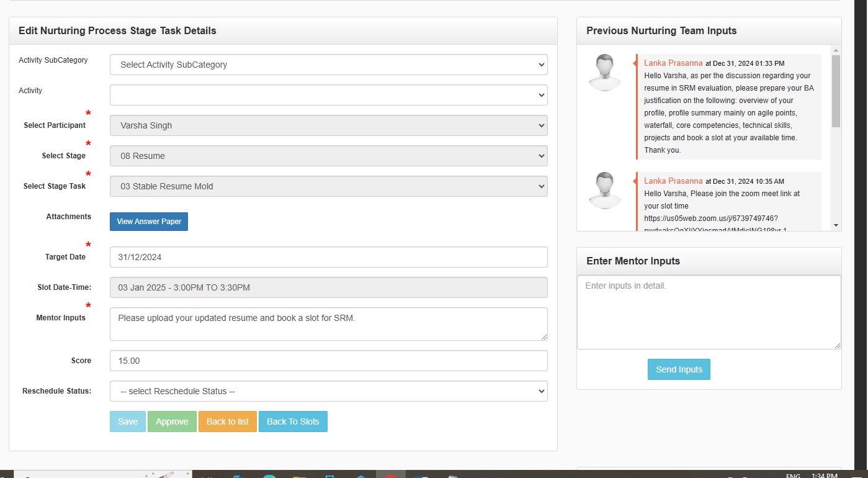Click the Back To Slots button
The height and width of the screenshot is (478, 868).
[x=293, y=422]
